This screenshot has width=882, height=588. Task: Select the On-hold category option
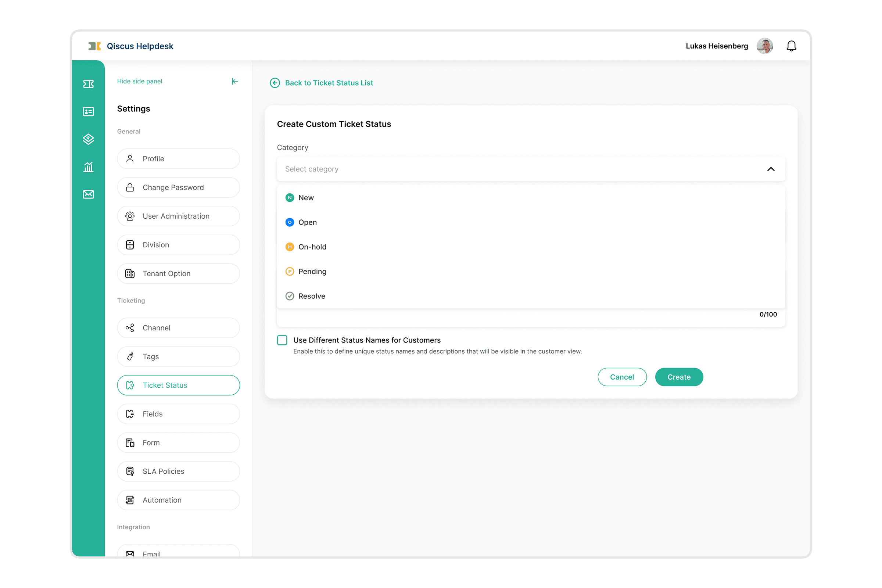pyautogui.click(x=312, y=247)
